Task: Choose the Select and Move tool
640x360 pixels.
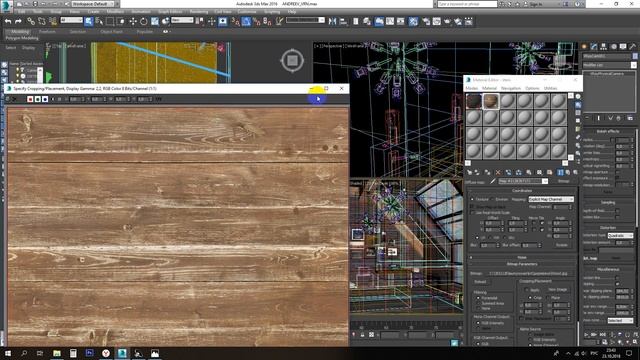Action: pos(133,21)
